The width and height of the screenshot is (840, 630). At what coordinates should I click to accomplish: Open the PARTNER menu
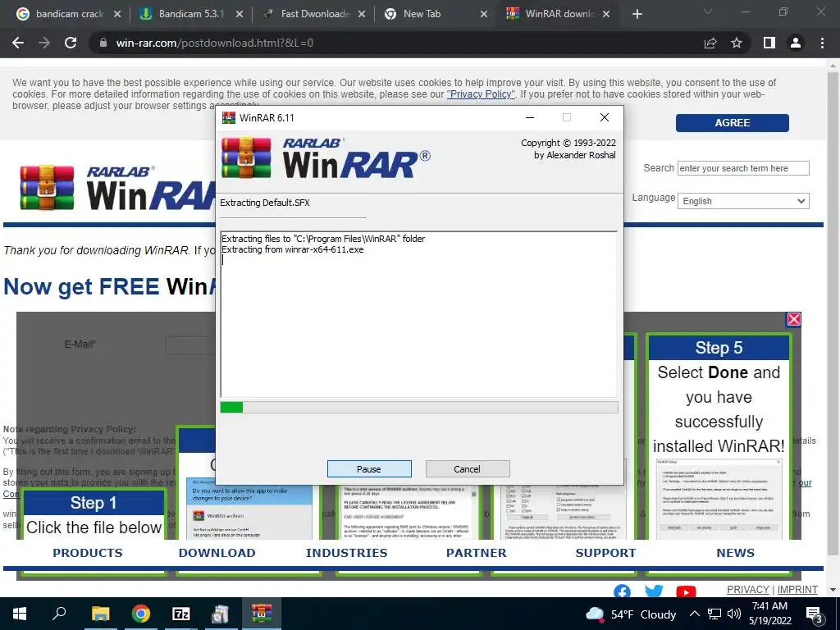477,553
